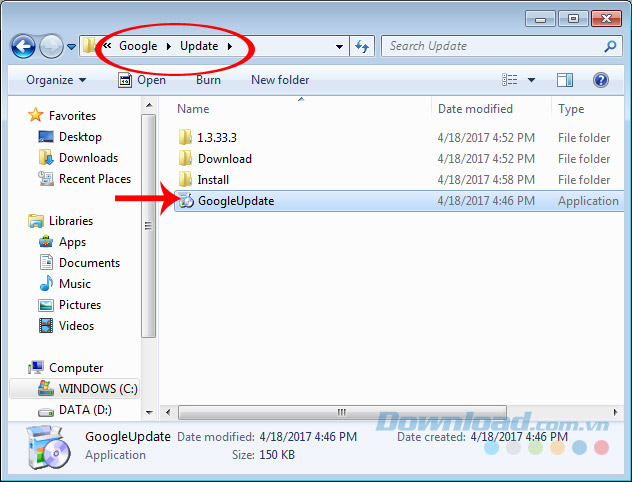Maximize the Explorer window
Screen dimensions: 632x482
click(x=573, y=19)
